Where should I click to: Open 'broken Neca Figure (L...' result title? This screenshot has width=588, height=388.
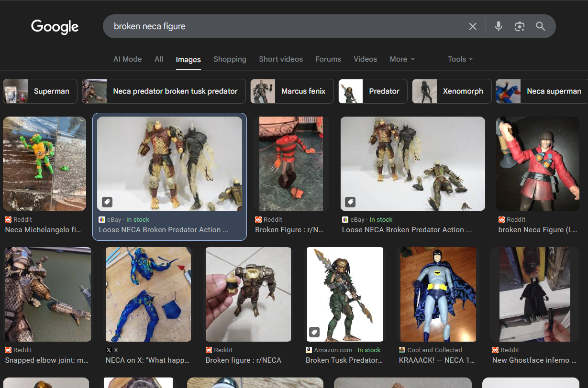click(538, 230)
